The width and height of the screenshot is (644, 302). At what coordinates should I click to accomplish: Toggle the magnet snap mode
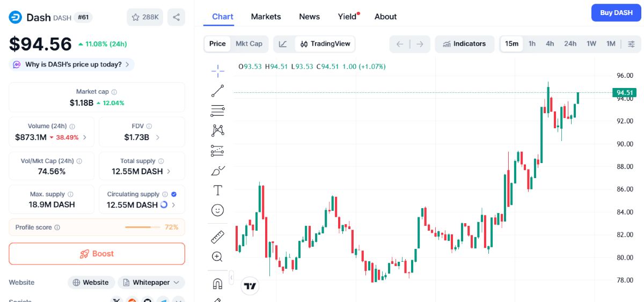(x=217, y=283)
